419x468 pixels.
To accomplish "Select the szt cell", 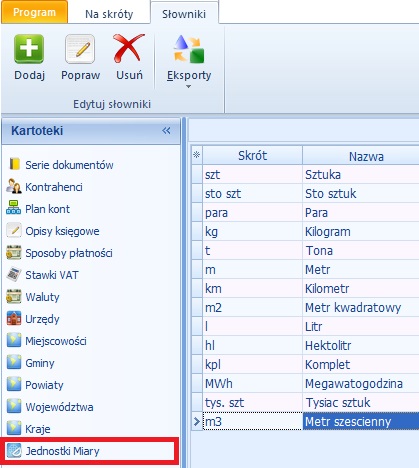I will (252, 174).
